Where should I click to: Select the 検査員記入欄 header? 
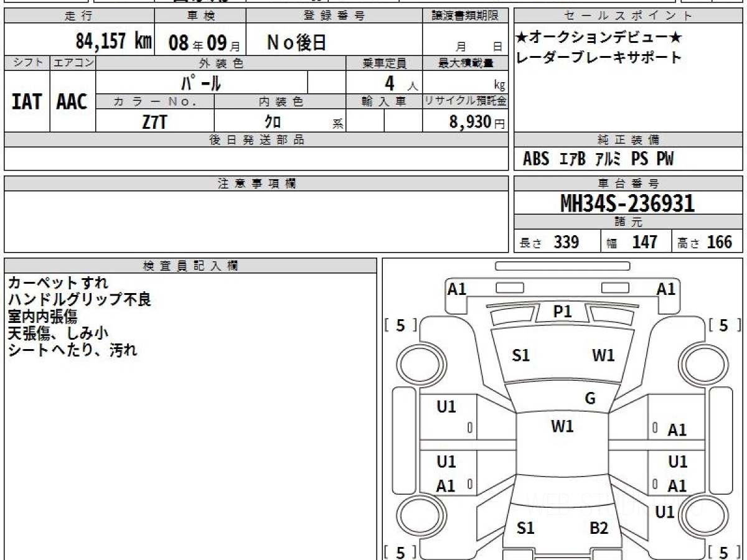190,265
